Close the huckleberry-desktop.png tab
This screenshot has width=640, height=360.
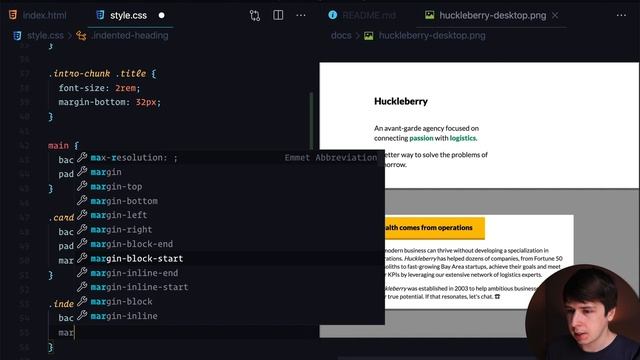coord(555,16)
